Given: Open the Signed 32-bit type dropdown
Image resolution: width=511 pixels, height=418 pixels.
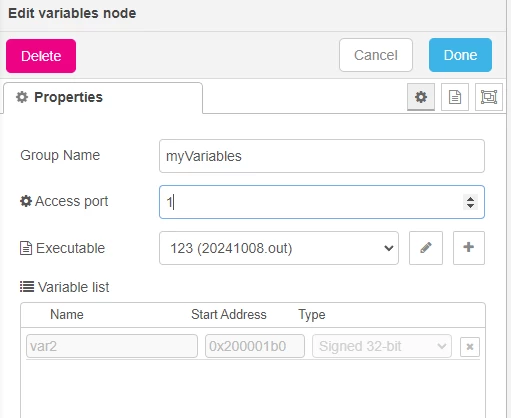Looking at the screenshot, I should tap(382, 346).
